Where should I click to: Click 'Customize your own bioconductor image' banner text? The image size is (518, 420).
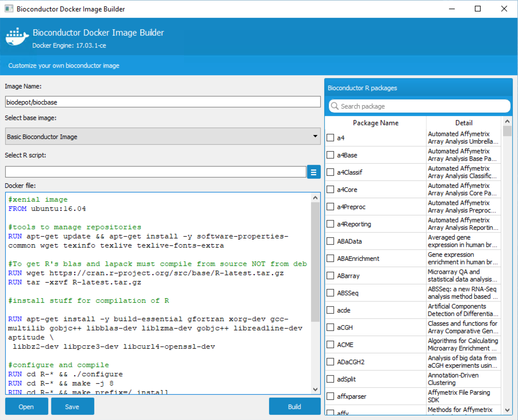click(64, 65)
